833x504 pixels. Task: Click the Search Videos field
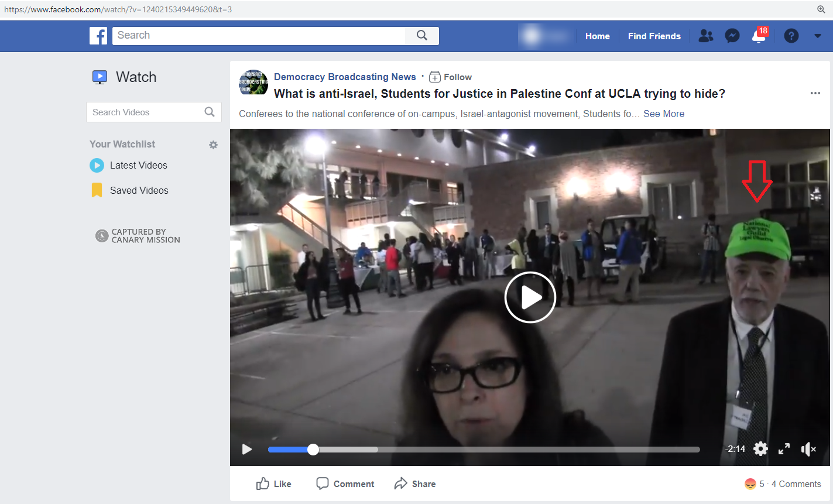pos(153,112)
